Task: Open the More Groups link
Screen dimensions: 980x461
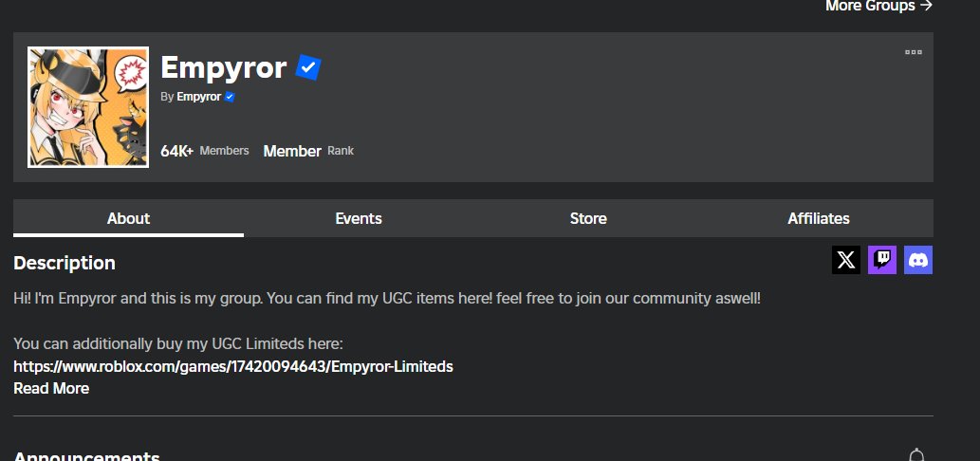Action: tap(878, 7)
